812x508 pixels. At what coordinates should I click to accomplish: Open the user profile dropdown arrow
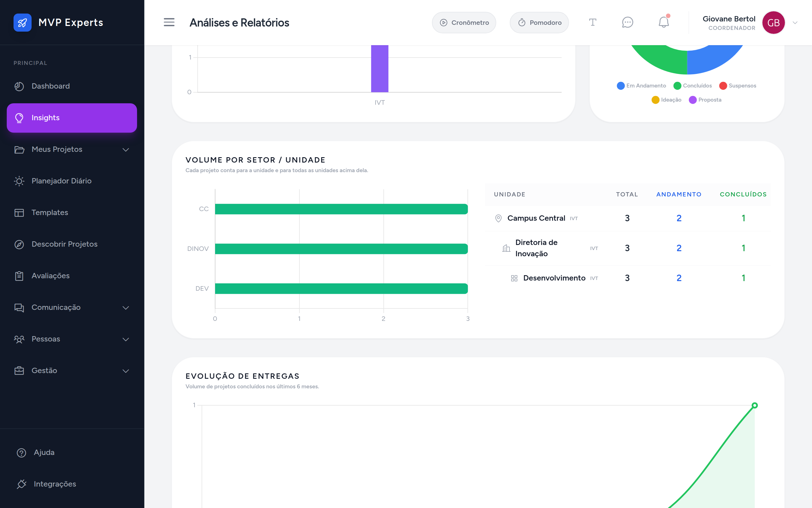pyautogui.click(x=795, y=23)
